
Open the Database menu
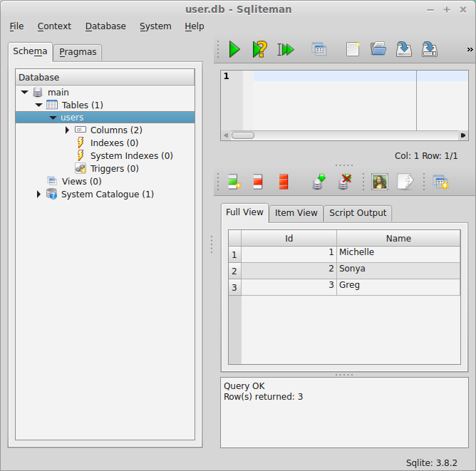[x=105, y=26]
